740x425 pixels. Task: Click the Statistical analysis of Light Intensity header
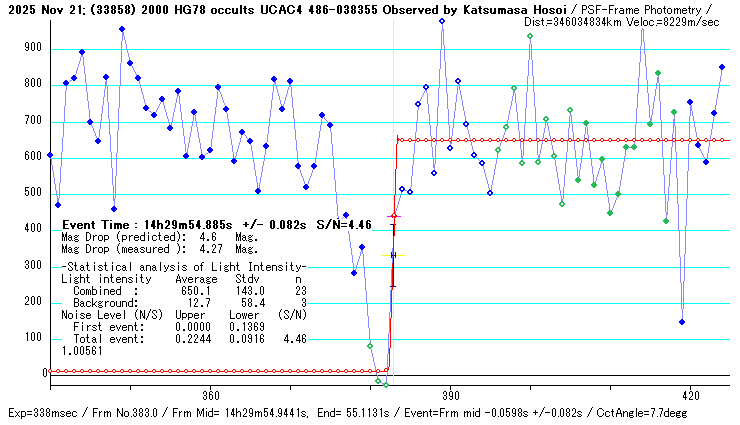click(183, 268)
